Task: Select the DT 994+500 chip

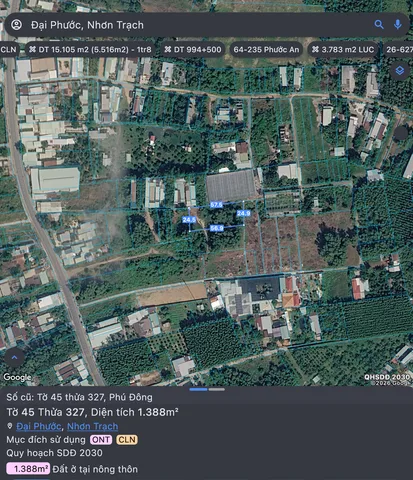Action: (x=193, y=50)
